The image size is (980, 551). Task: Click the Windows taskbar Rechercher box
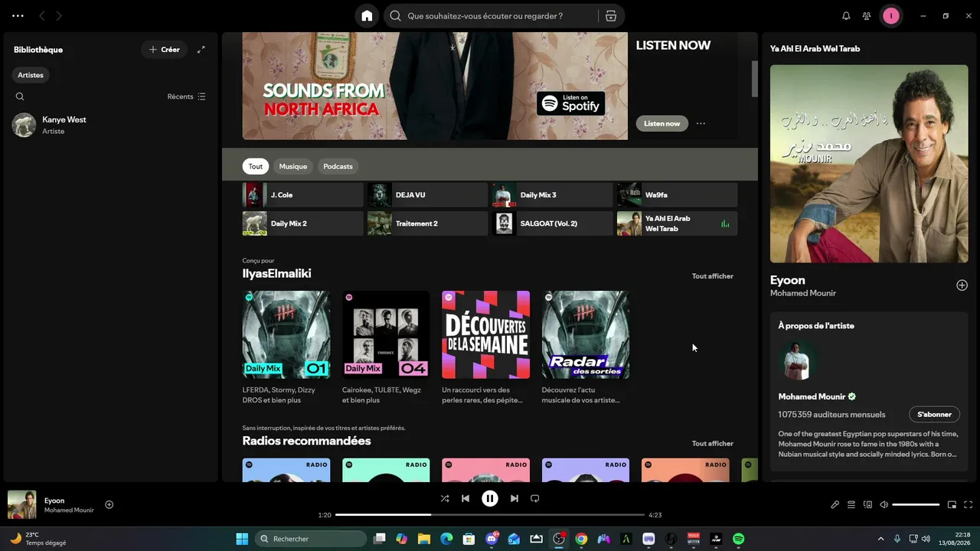310,539
